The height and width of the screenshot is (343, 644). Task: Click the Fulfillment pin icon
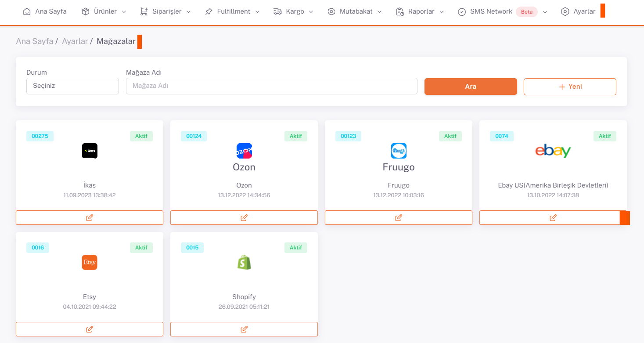(209, 12)
